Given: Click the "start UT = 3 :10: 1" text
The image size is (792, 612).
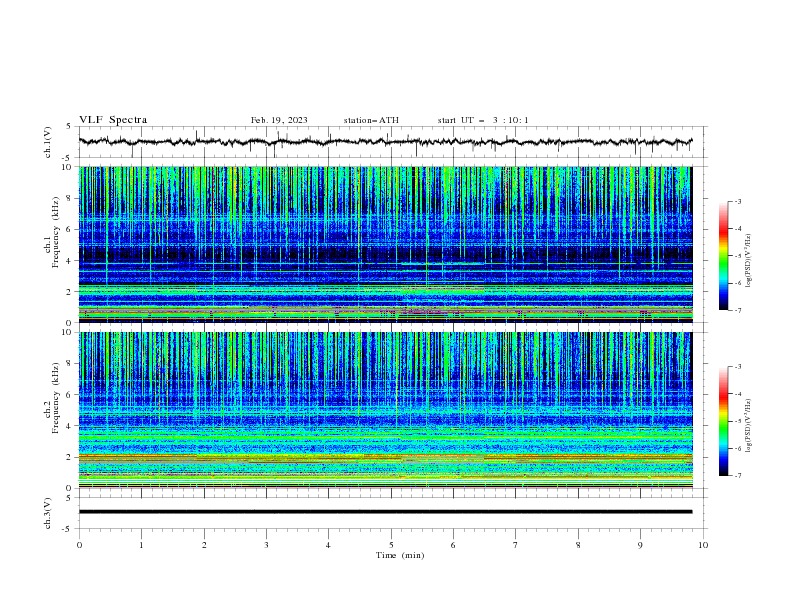Looking at the screenshot, I should 483,120.
